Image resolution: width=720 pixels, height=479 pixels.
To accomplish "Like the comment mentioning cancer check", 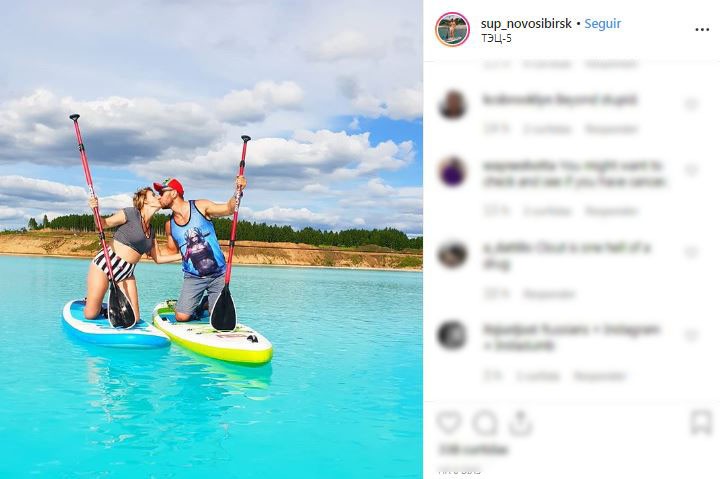I will coord(692,170).
